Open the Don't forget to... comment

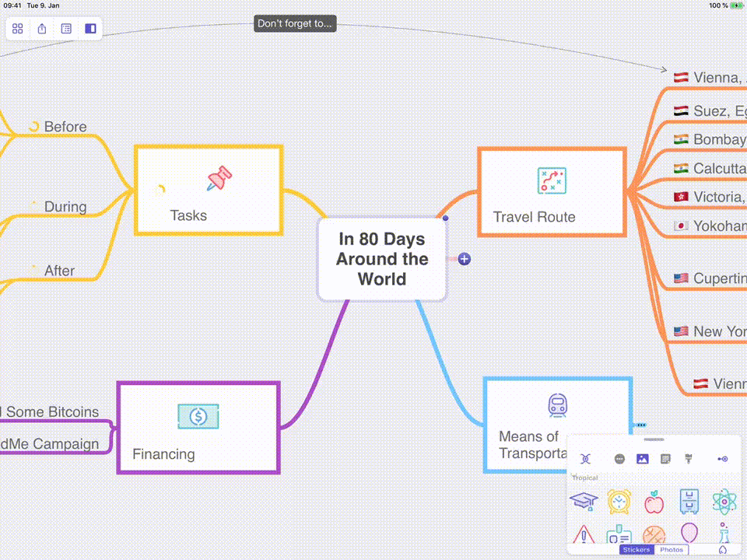(x=295, y=23)
